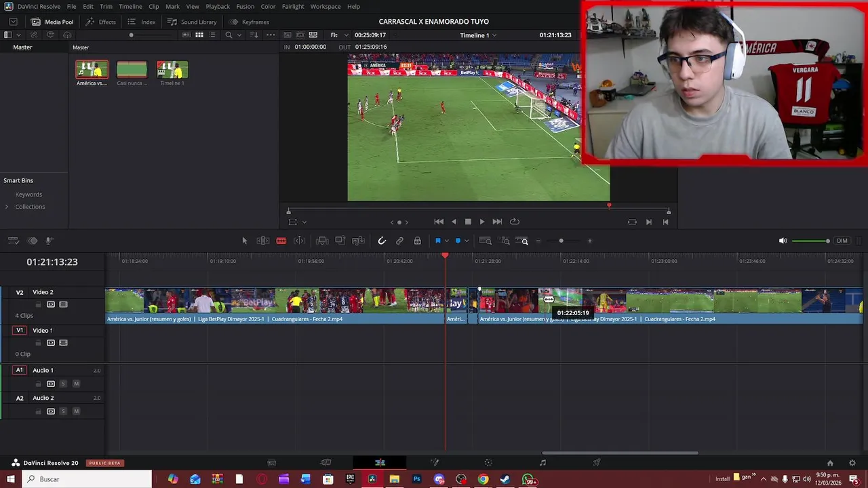The image size is (868, 488).
Task: Open the Workspace menu
Action: coord(325,6)
